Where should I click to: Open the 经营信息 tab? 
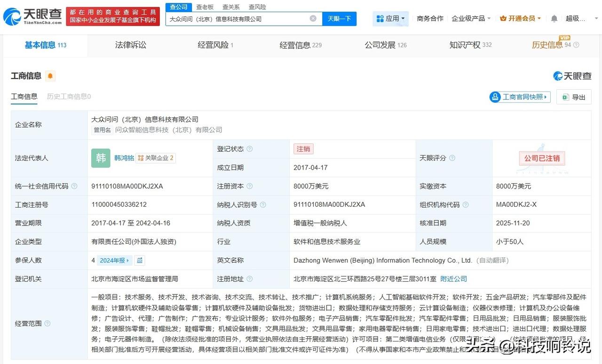point(301,45)
